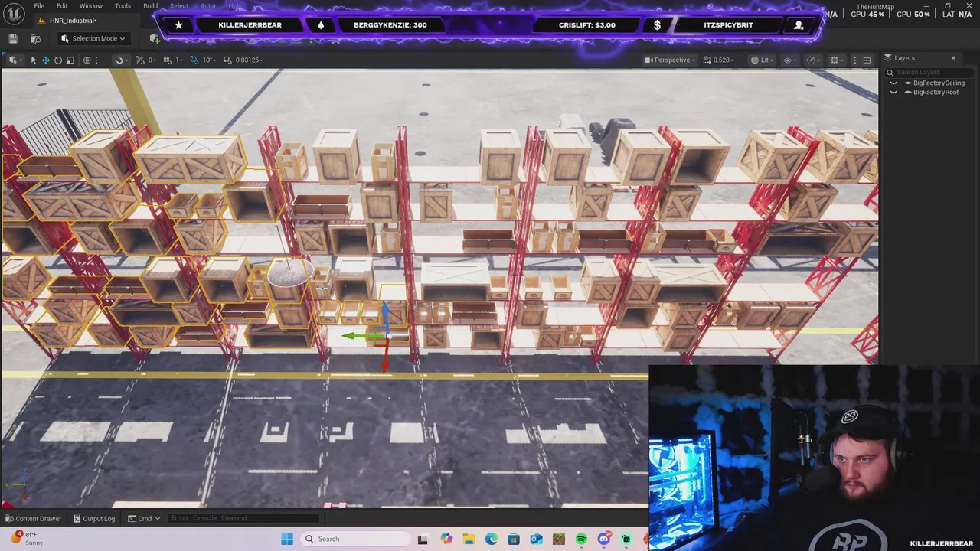Open Discord from the taskbar

[603, 539]
